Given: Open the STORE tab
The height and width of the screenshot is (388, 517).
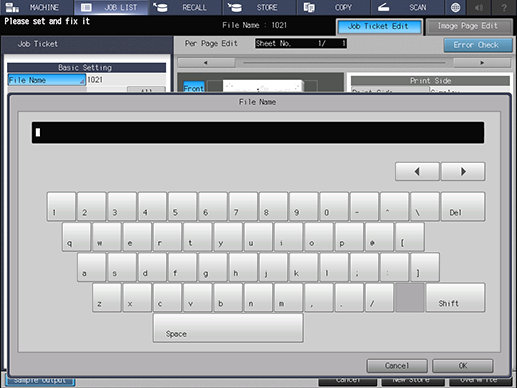Looking at the screenshot, I should [259, 7].
